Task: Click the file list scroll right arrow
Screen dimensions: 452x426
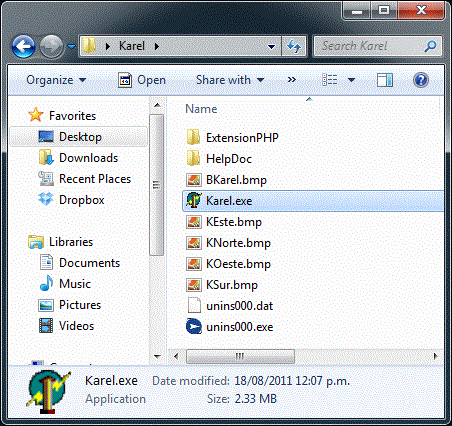Action: pos(435,356)
